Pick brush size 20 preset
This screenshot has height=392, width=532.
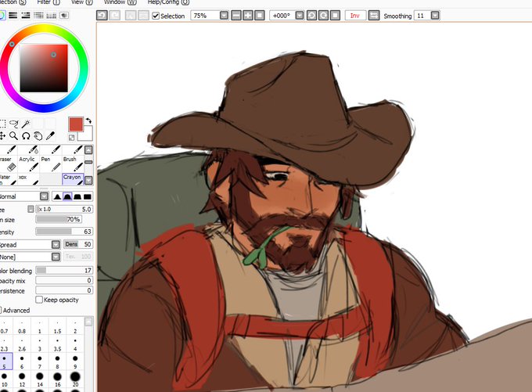[x=75, y=379]
